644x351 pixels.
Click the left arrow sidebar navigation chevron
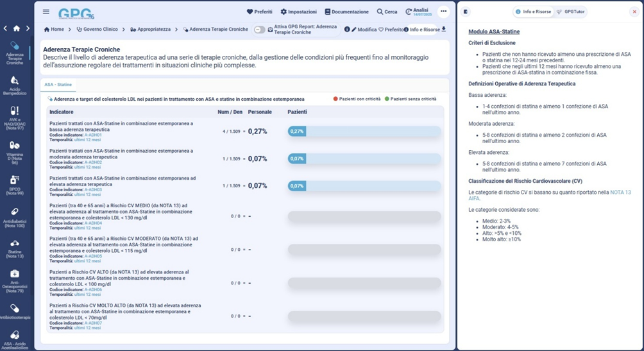(x=5, y=28)
